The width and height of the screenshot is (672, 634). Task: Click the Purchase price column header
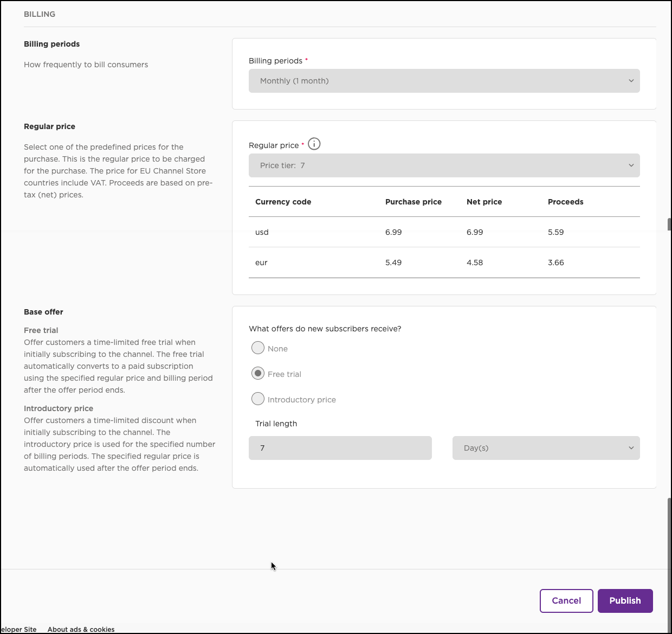(x=413, y=202)
